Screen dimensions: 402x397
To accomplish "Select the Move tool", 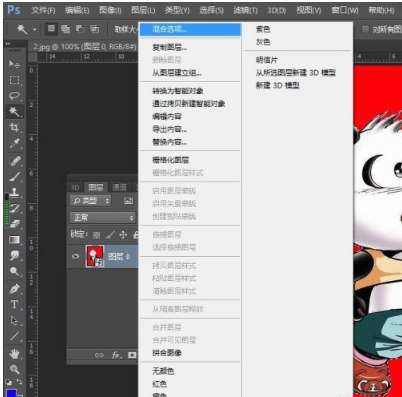I will click(x=14, y=64).
